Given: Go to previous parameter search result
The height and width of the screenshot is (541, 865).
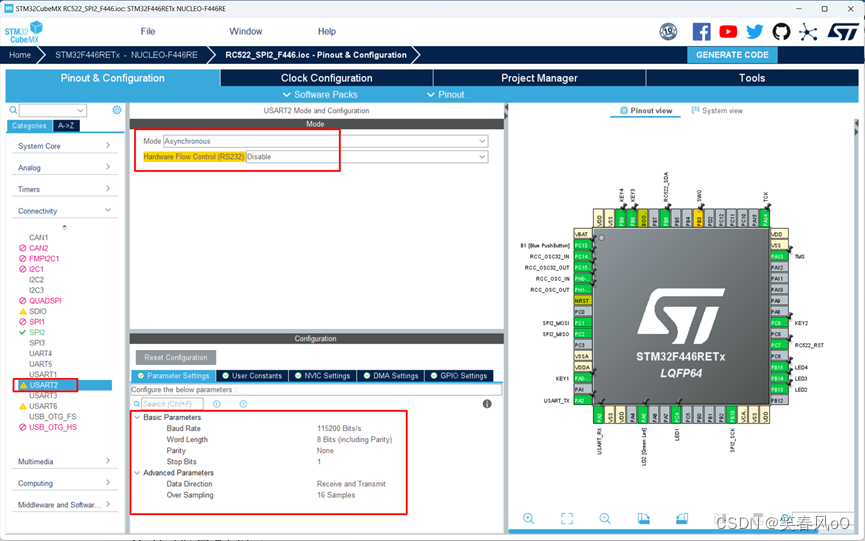Looking at the screenshot, I should (217, 404).
